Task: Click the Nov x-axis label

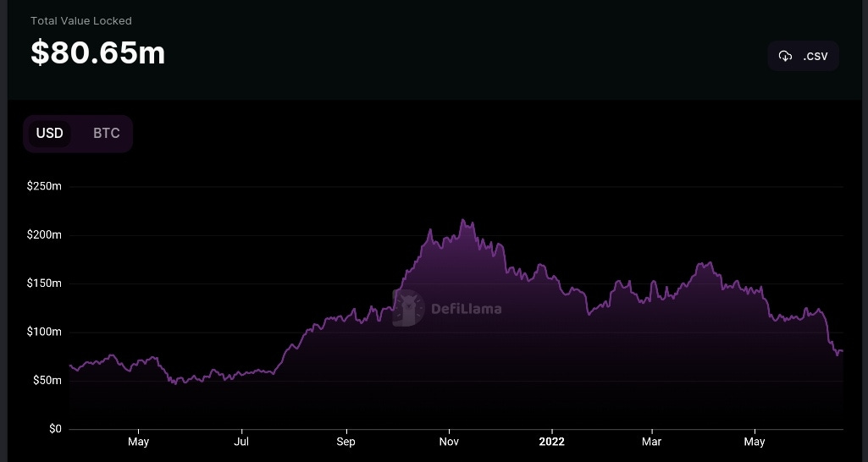Action: pos(449,442)
